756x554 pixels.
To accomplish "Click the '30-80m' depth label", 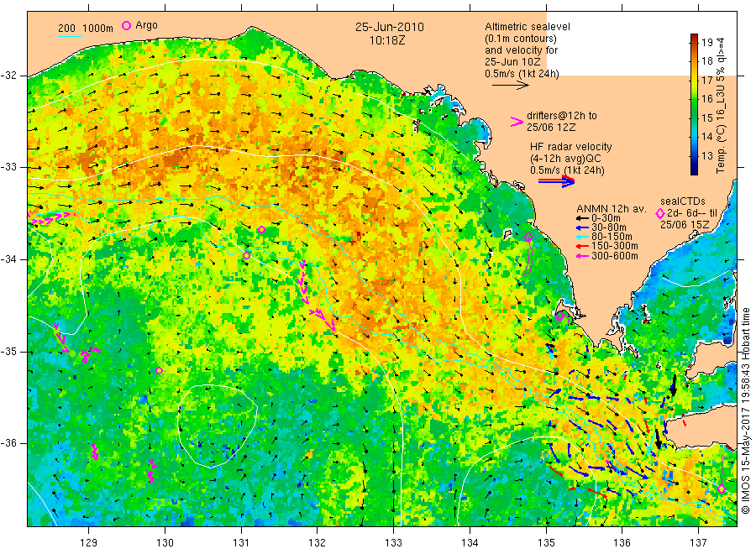I will 608,227.
